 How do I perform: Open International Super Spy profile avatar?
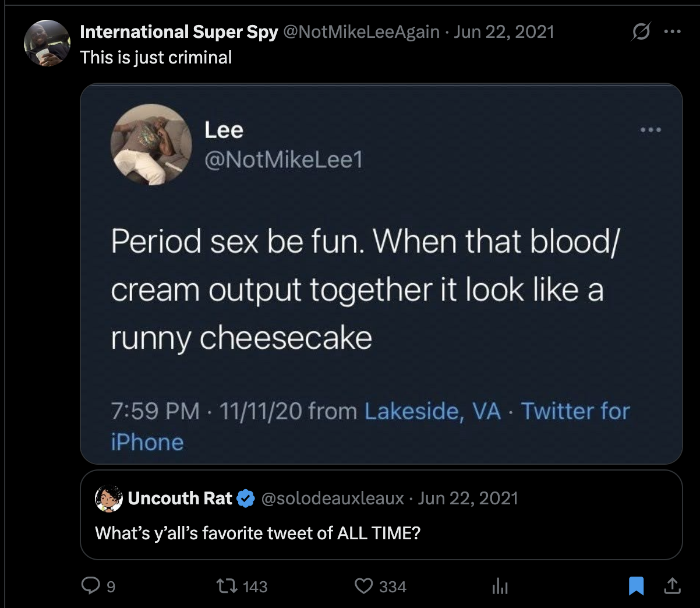pos(47,43)
